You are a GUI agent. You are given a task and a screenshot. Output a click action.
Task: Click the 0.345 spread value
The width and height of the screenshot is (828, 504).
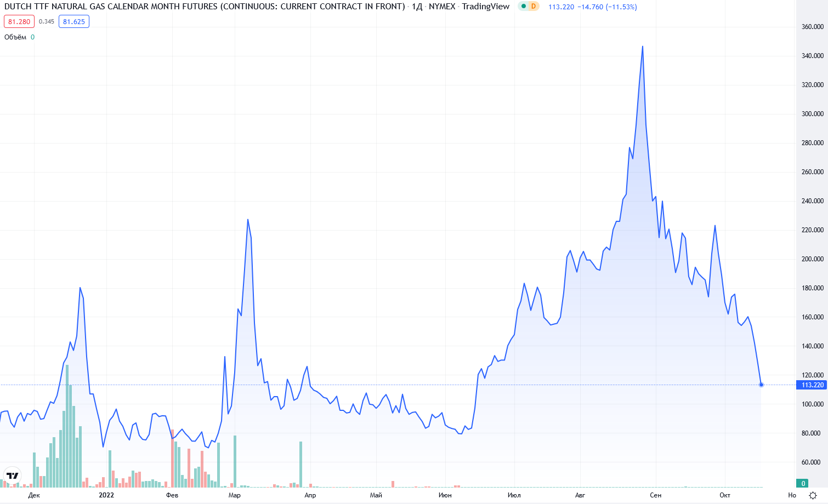click(47, 22)
